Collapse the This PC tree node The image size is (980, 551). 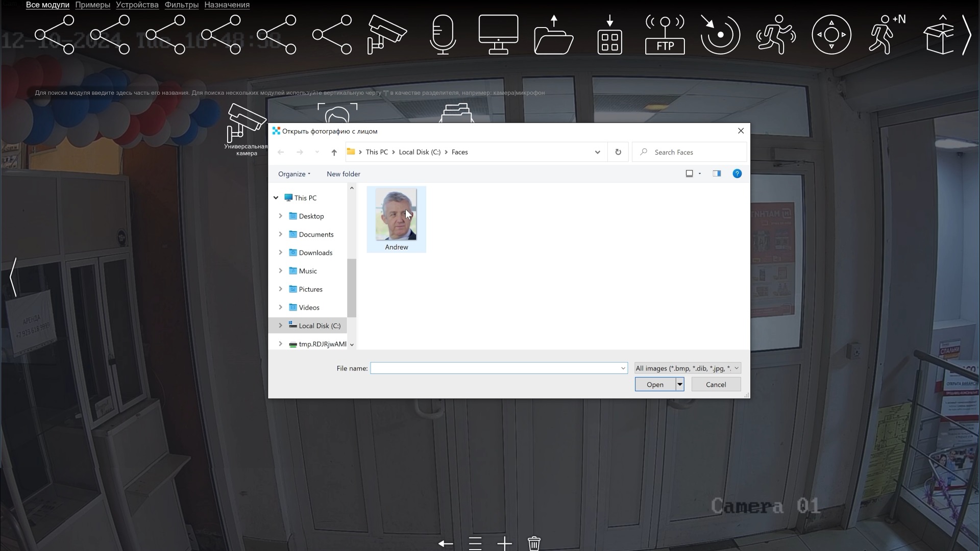(x=276, y=198)
